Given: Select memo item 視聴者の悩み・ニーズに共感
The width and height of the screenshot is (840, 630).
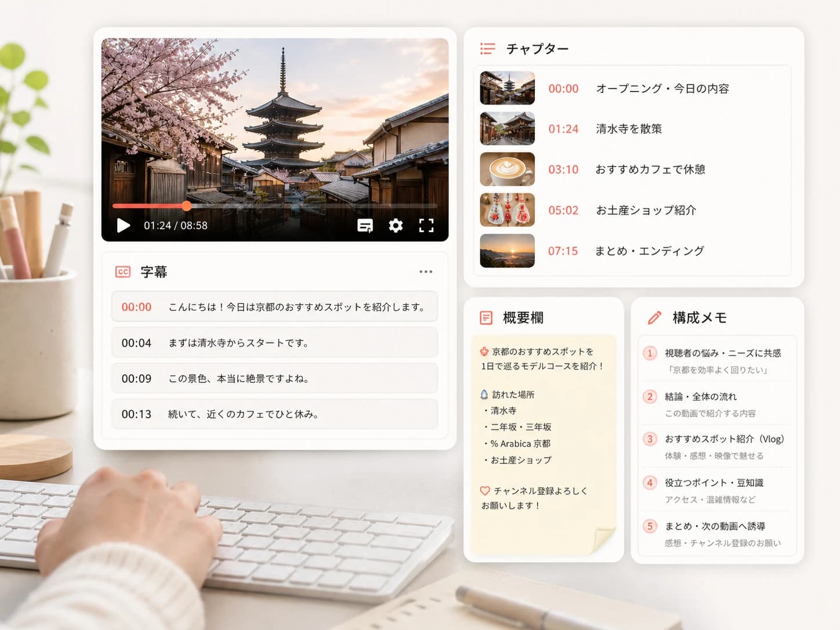Looking at the screenshot, I should point(723,353).
